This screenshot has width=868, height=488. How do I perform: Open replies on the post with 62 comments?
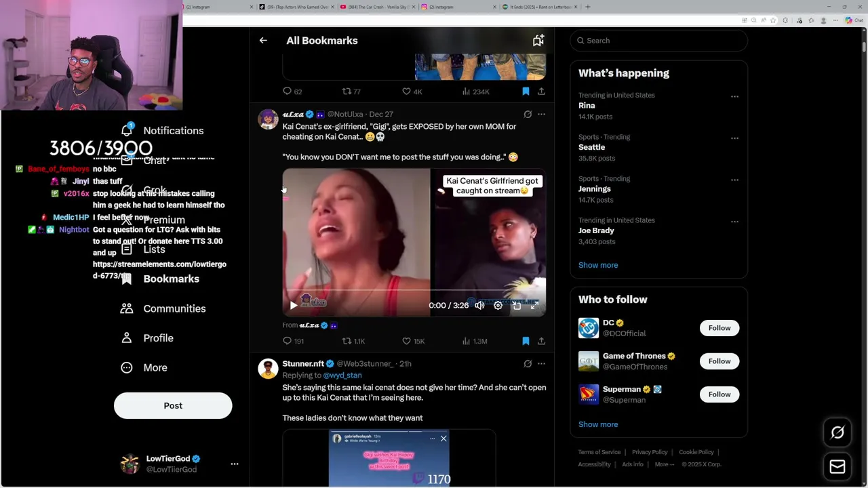pos(292,91)
